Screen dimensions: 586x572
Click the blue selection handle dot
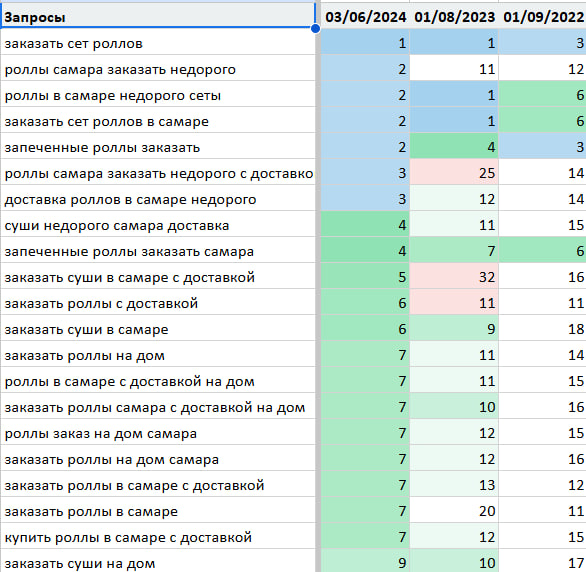pos(315,28)
